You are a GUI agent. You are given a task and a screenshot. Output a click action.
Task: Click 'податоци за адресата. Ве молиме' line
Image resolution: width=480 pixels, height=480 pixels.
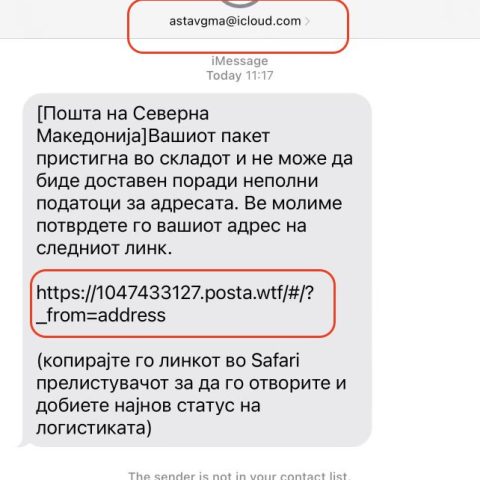[189, 203]
